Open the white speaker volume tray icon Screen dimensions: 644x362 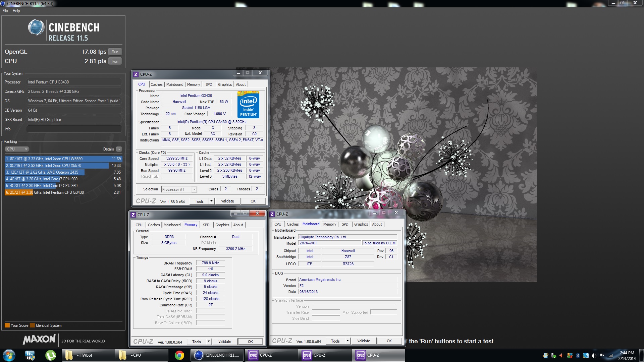tap(594, 356)
